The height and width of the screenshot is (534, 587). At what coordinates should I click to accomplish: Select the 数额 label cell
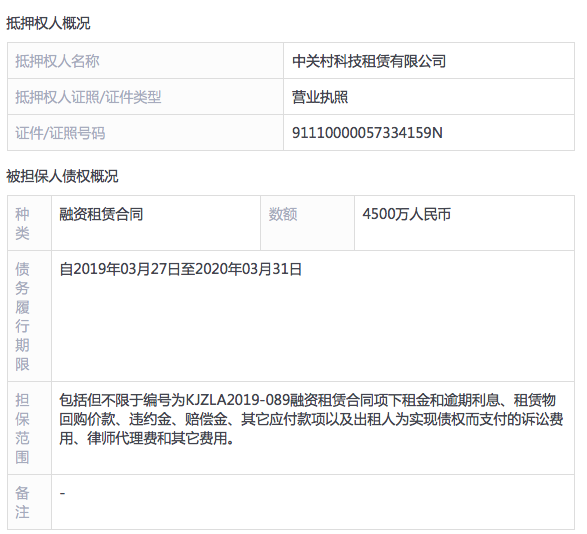[307, 223]
